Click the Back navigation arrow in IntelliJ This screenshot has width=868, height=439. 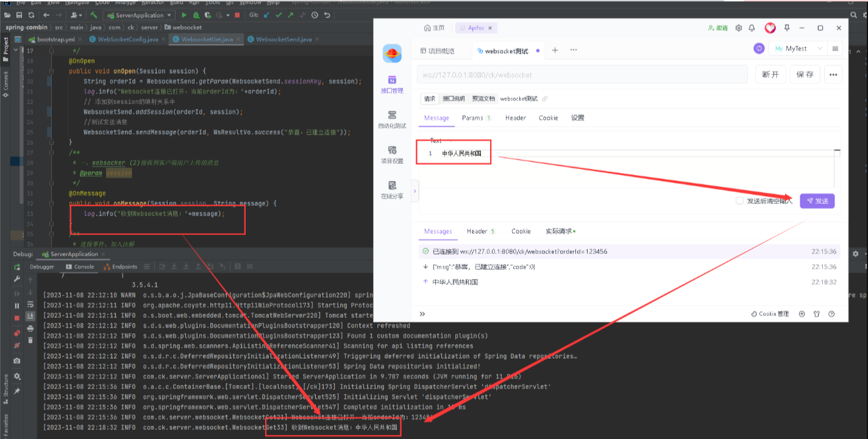pyautogui.click(x=46, y=15)
